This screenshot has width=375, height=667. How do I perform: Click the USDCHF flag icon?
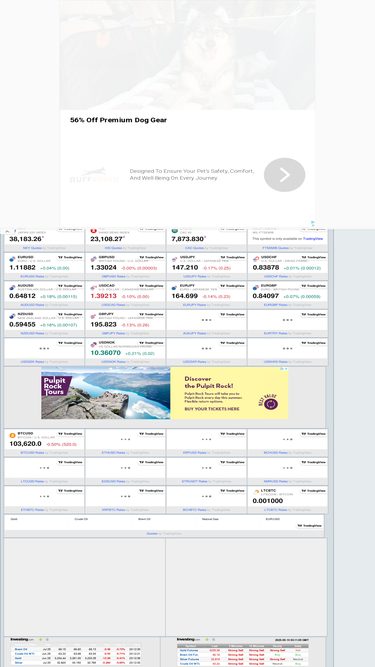tap(256, 259)
